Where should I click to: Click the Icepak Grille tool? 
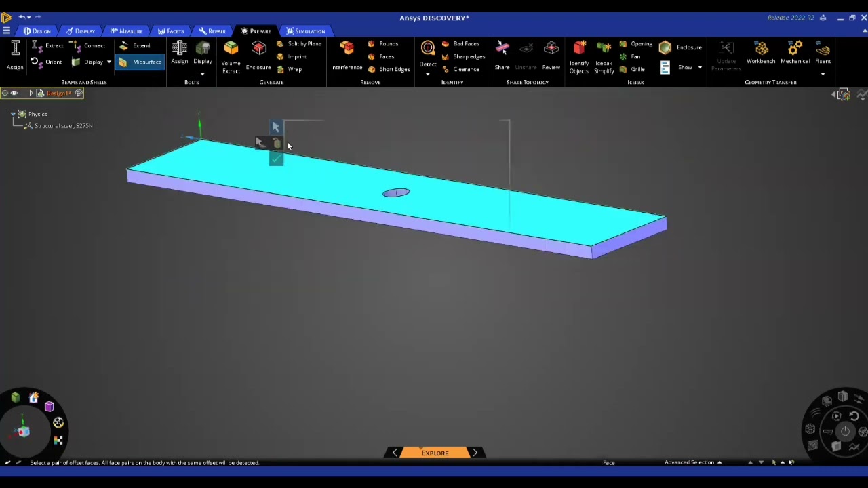[x=632, y=70]
